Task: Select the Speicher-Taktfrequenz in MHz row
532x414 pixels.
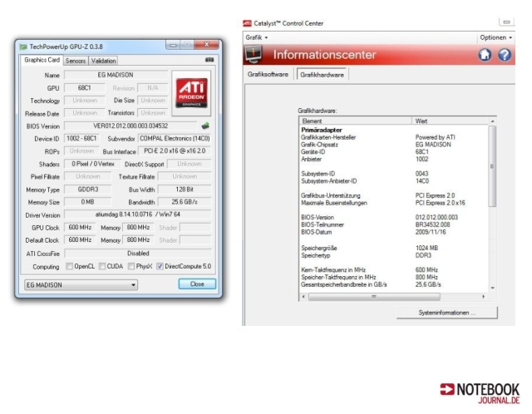Action: tap(393, 277)
